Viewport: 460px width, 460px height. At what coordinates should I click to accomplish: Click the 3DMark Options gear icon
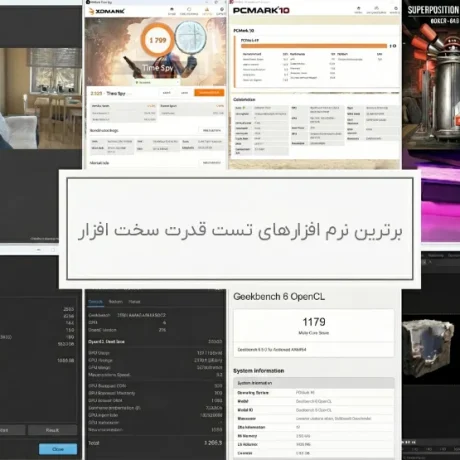tap(222, 11)
